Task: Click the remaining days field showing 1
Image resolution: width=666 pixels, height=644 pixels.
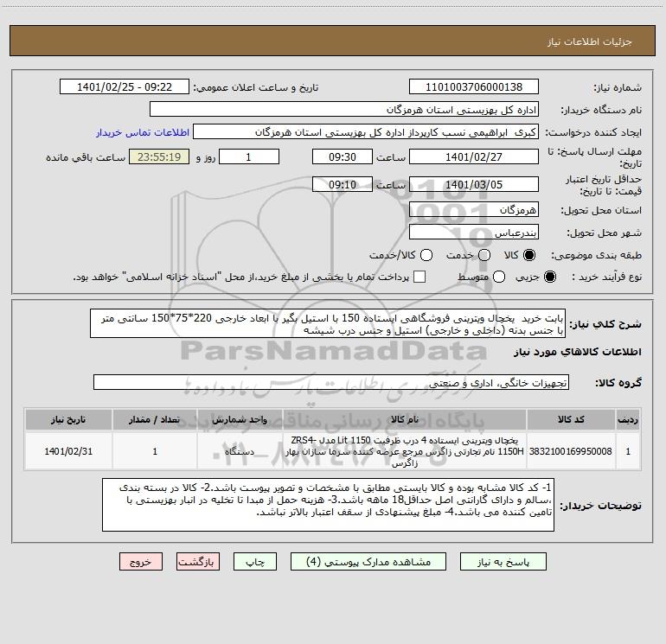Action: pyautogui.click(x=249, y=156)
